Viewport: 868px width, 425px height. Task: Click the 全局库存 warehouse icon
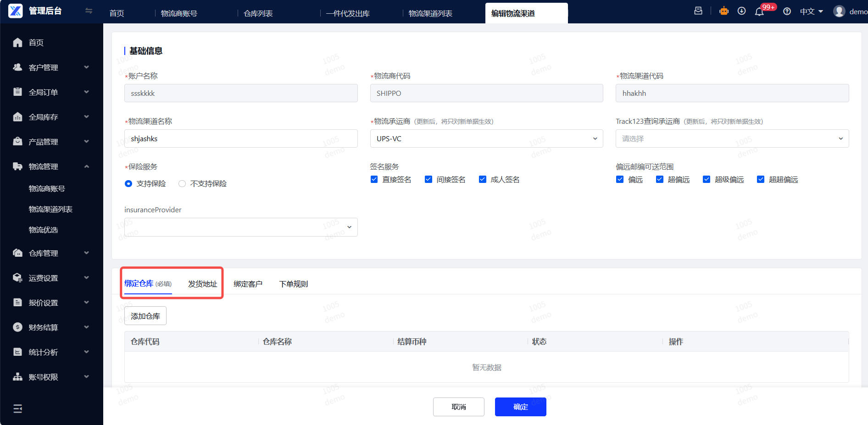(17, 117)
